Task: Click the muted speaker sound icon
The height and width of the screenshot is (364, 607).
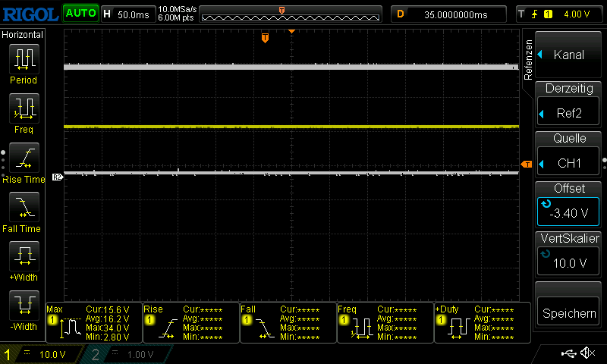Action: pos(587,353)
